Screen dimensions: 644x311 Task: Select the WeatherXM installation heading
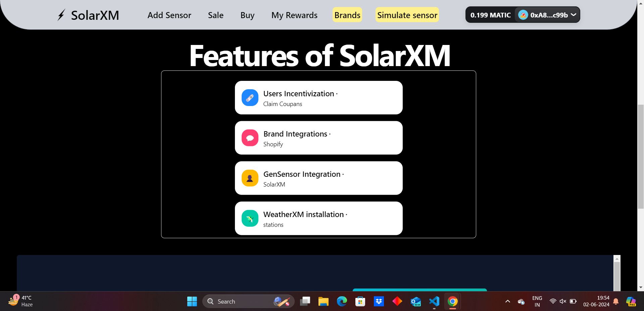click(304, 214)
